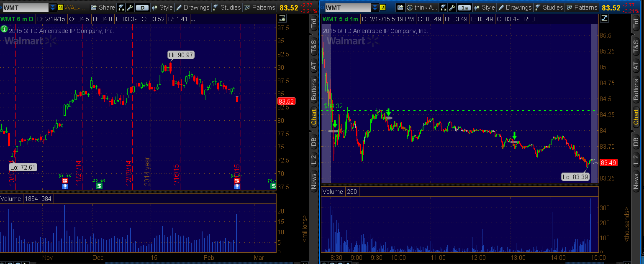Click green dollar dividend icon under $0.48
This screenshot has height=264, width=644.
point(99,186)
